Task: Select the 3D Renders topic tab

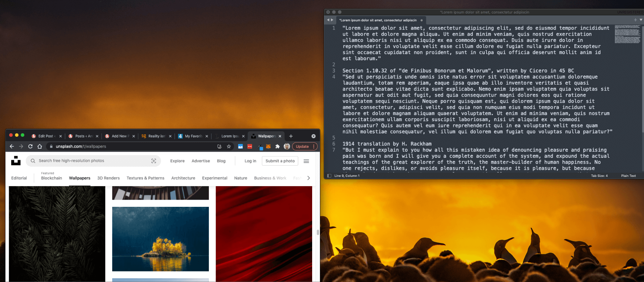Action: pyautogui.click(x=108, y=178)
